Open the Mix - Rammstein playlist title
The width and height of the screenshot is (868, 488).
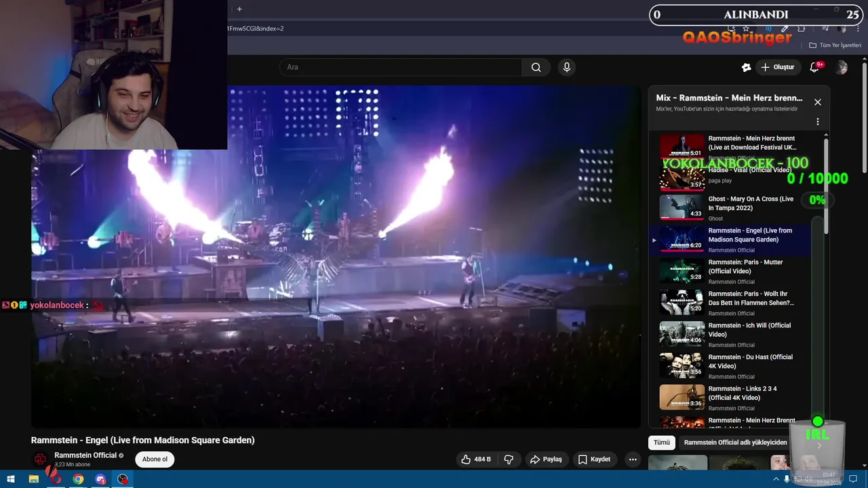[729, 98]
